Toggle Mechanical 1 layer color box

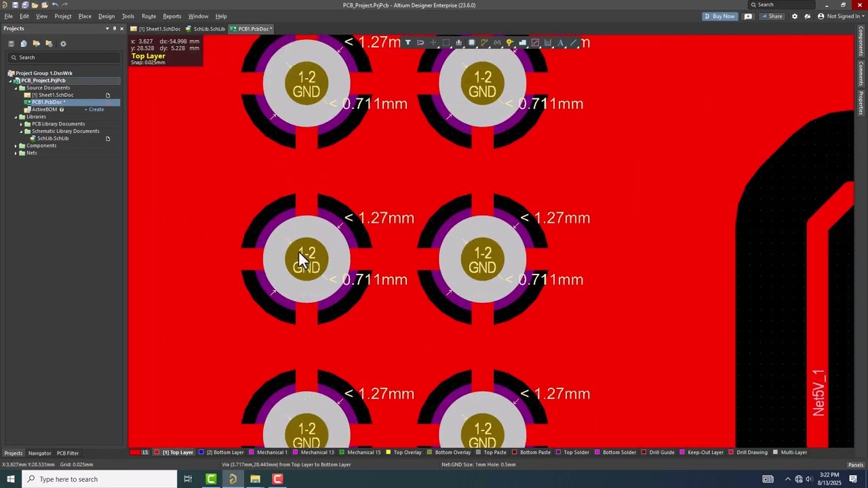(252, 452)
